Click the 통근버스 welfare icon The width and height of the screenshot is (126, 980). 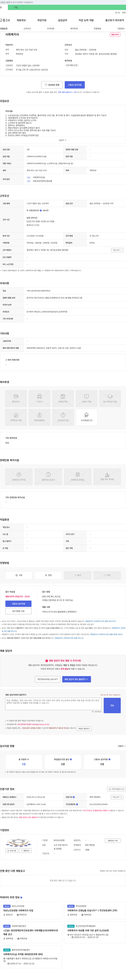[x=16, y=398]
